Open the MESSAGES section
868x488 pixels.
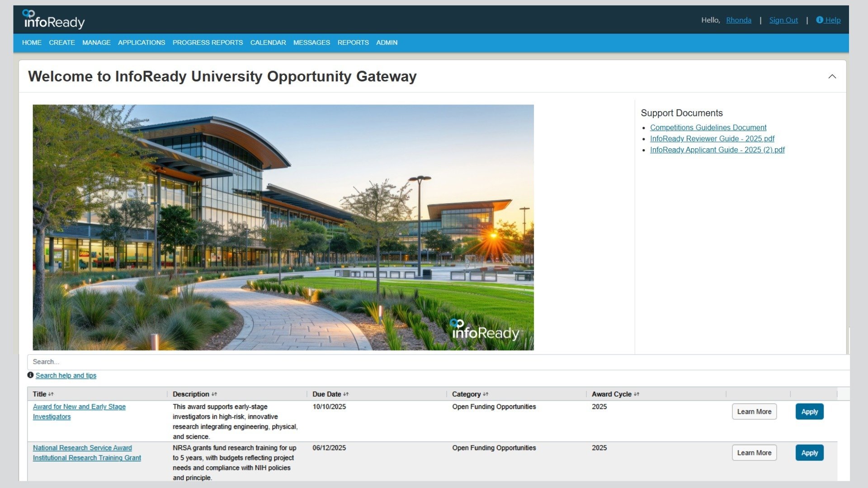click(311, 42)
